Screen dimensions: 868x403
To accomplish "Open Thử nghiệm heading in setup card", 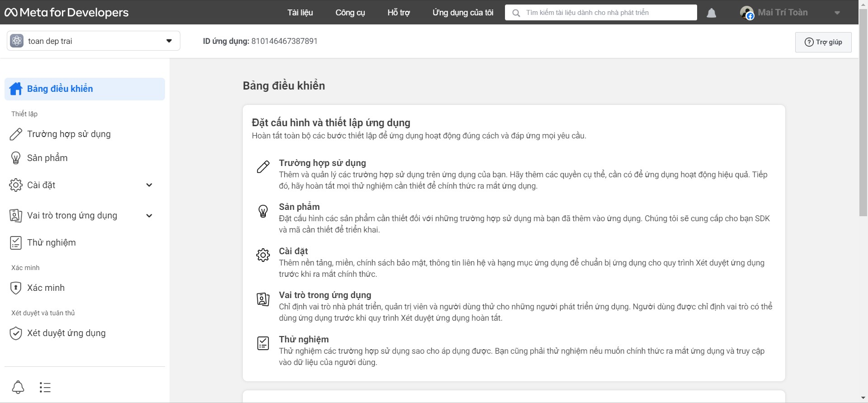I will click(x=304, y=339).
